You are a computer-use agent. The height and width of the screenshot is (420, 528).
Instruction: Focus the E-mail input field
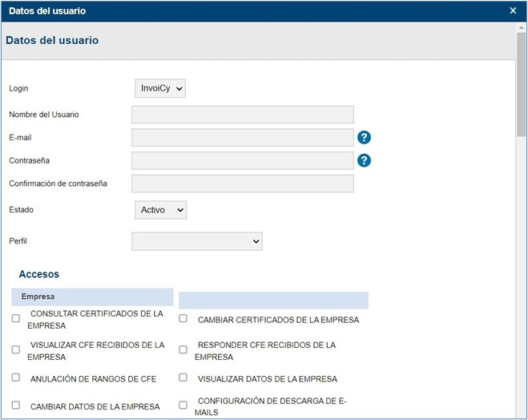[243, 138]
